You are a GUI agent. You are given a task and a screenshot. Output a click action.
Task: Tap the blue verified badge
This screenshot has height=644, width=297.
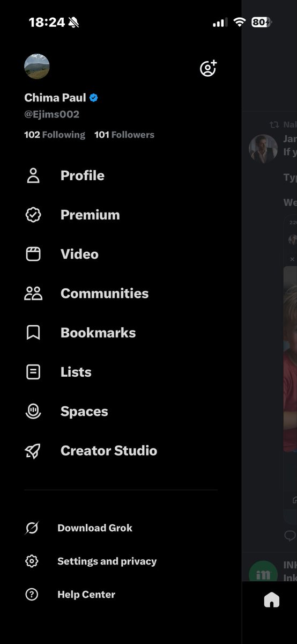(x=94, y=98)
